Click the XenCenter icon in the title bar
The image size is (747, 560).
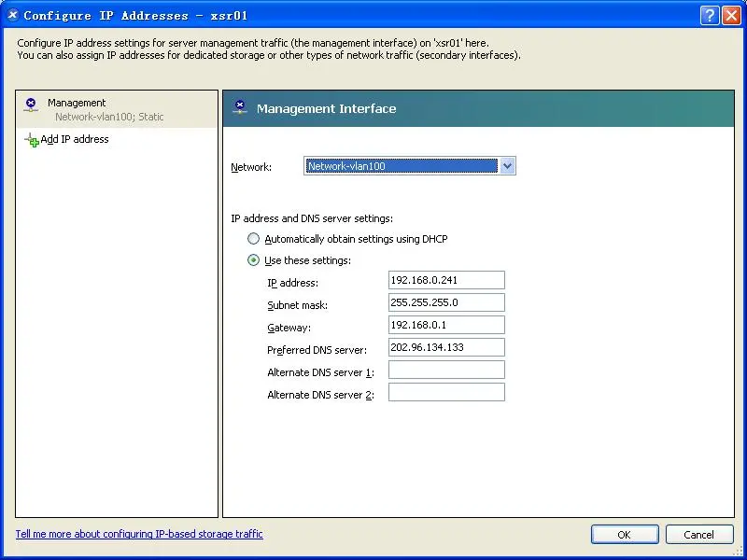pos(13,15)
